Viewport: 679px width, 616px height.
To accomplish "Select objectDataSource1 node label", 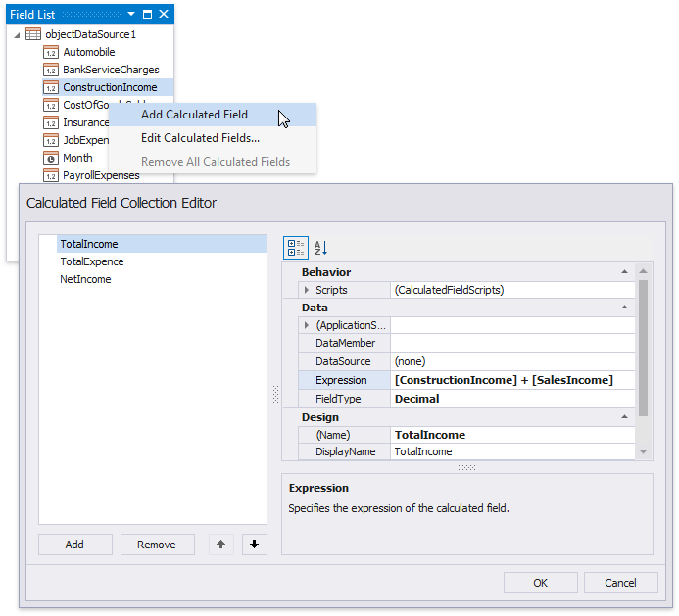I will tap(90, 34).
